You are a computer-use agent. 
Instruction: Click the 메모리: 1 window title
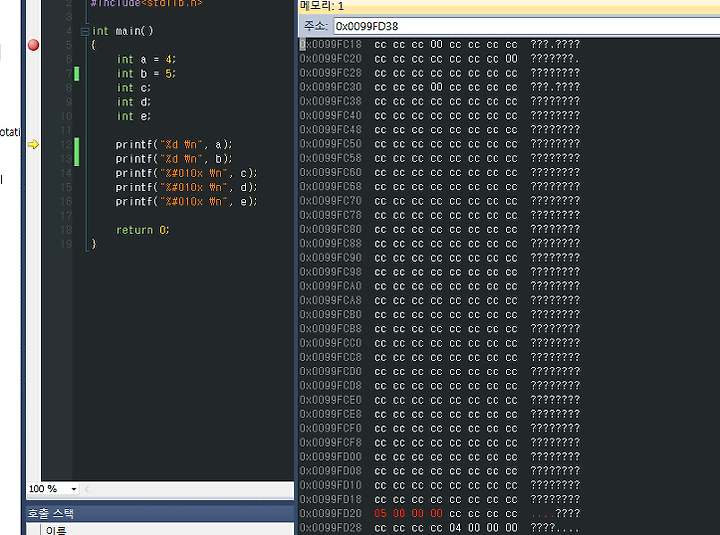pos(322,6)
